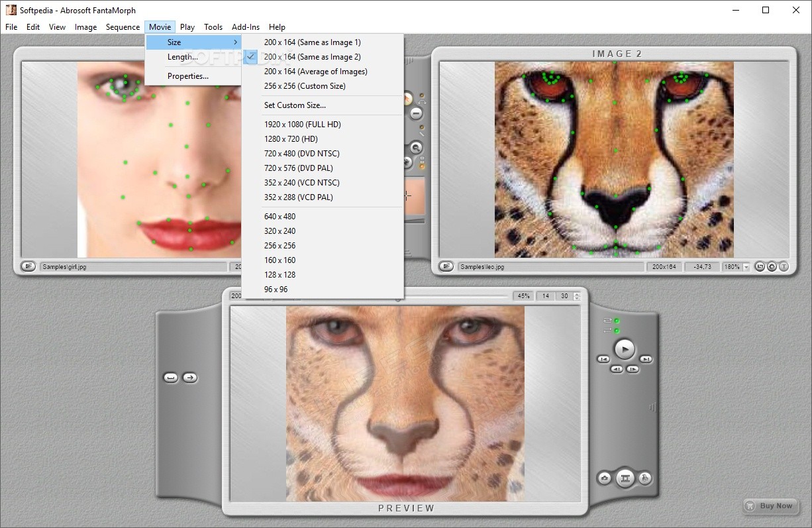Viewport: 812px width, 528px height.
Task: Choose 1280 x 720 (HD) size
Action: click(x=323, y=139)
